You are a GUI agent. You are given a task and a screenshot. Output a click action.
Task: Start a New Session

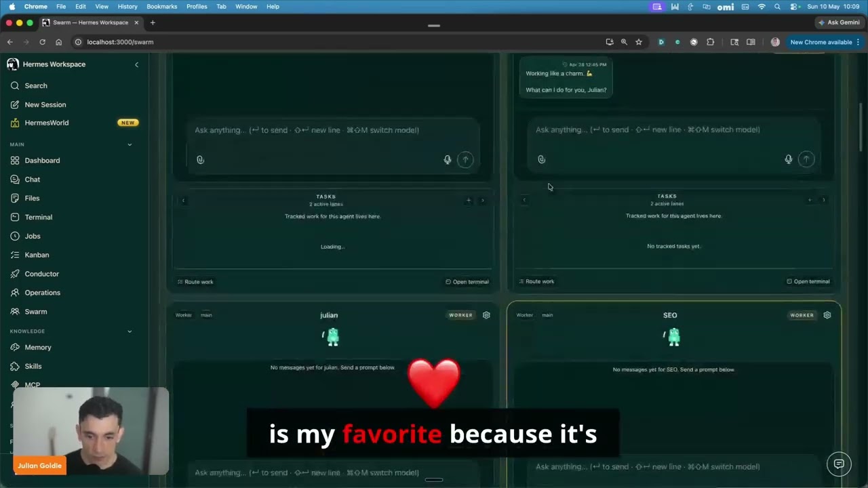(45, 104)
